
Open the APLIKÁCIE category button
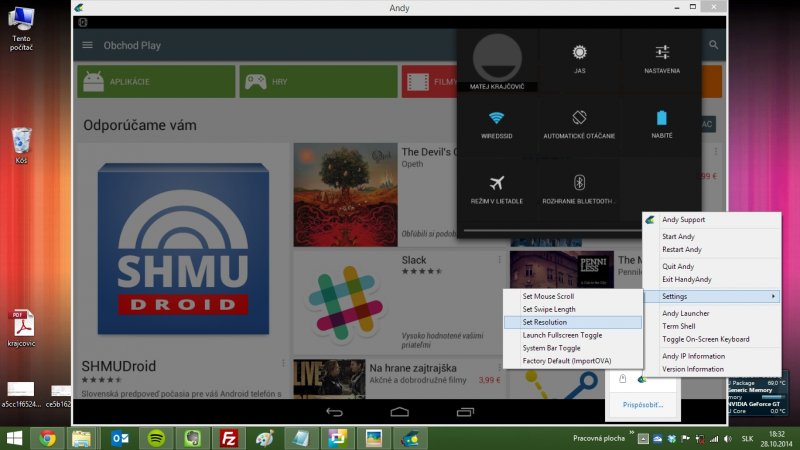click(155, 81)
